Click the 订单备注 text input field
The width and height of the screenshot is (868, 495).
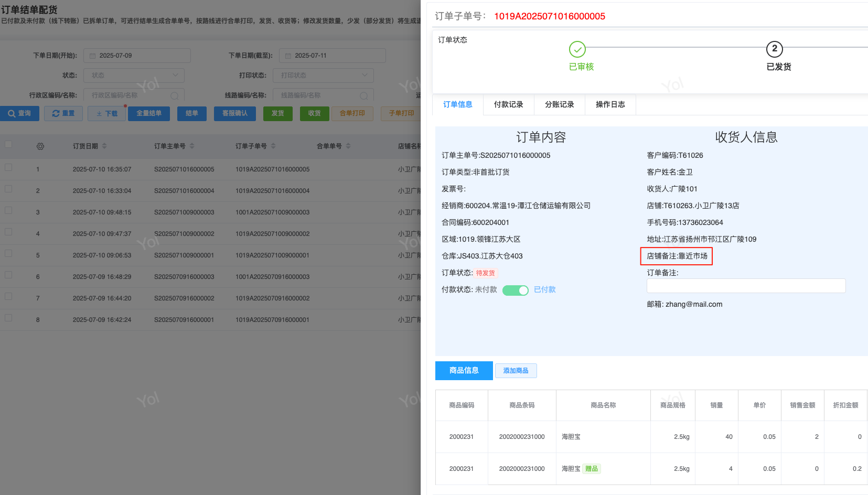click(746, 286)
